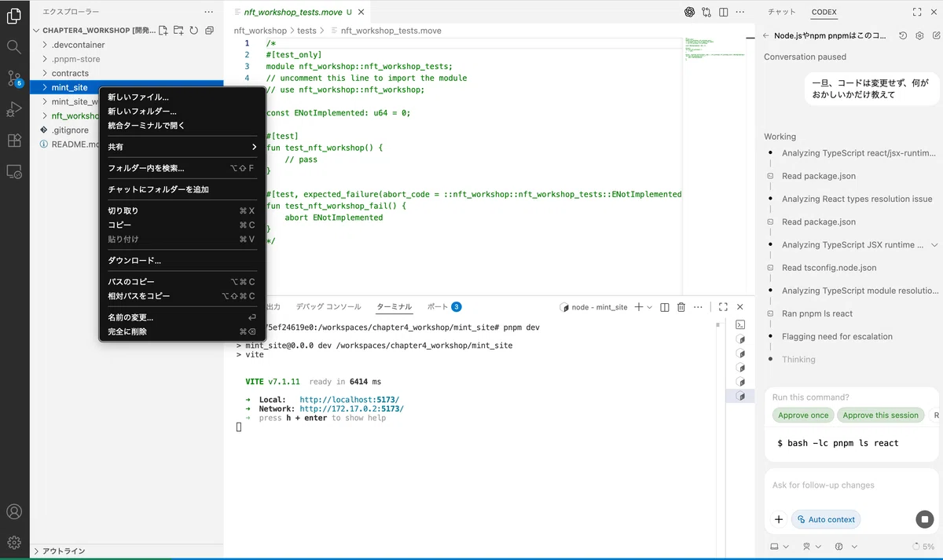The width and height of the screenshot is (943, 560).
Task: Click the Codex OpenAI icon in editor toolbar
Action: (x=689, y=12)
